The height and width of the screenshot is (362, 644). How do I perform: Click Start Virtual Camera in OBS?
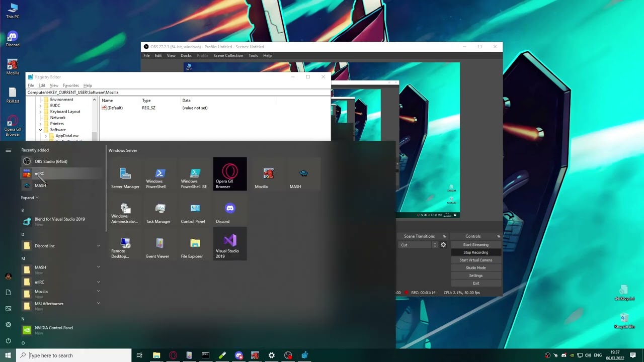point(475,260)
